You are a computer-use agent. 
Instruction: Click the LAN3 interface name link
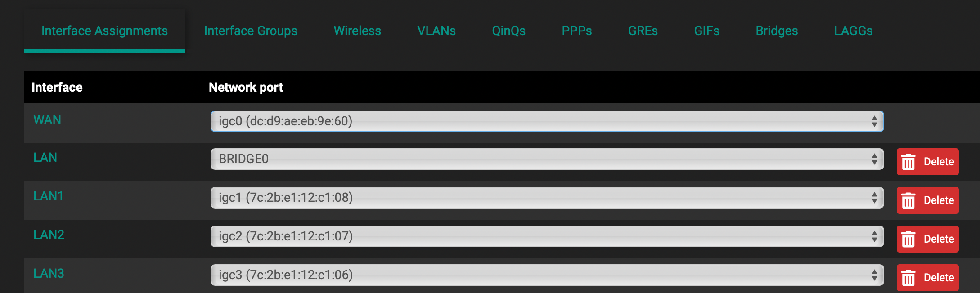(x=49, y=273)
